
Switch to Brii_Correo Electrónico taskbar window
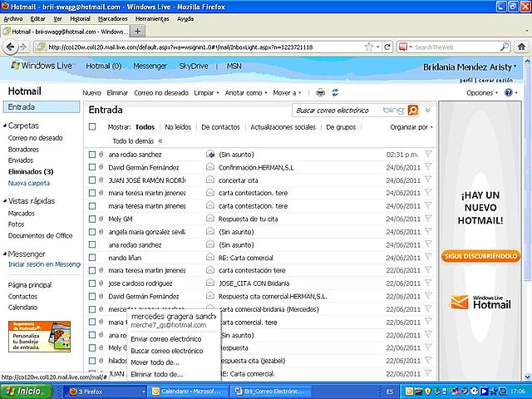272,392
